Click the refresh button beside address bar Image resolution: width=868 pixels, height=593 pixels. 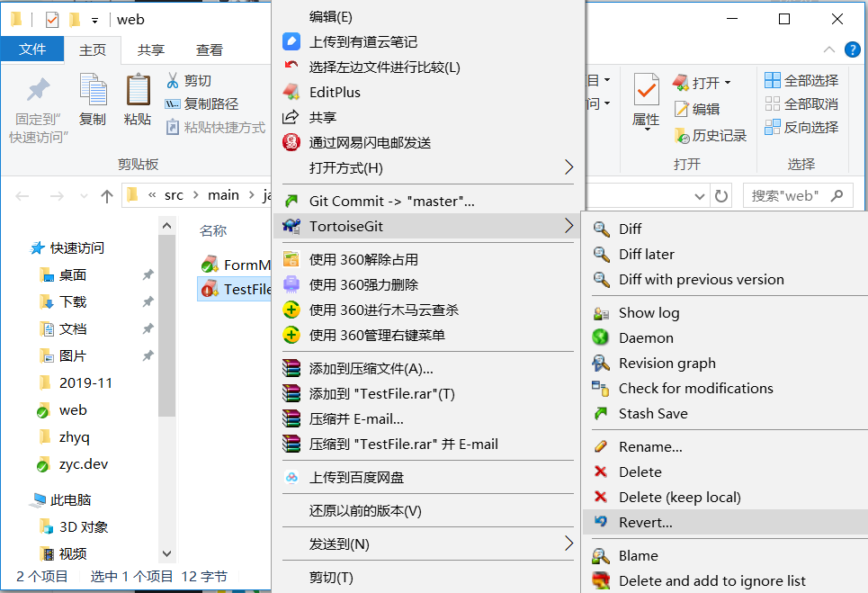[720, 196]
